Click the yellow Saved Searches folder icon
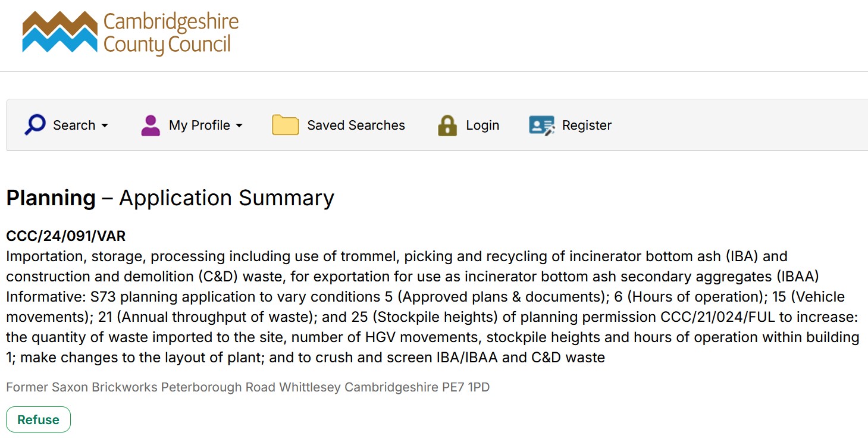This screenshot has height=445, width=868. coord(285,125)
